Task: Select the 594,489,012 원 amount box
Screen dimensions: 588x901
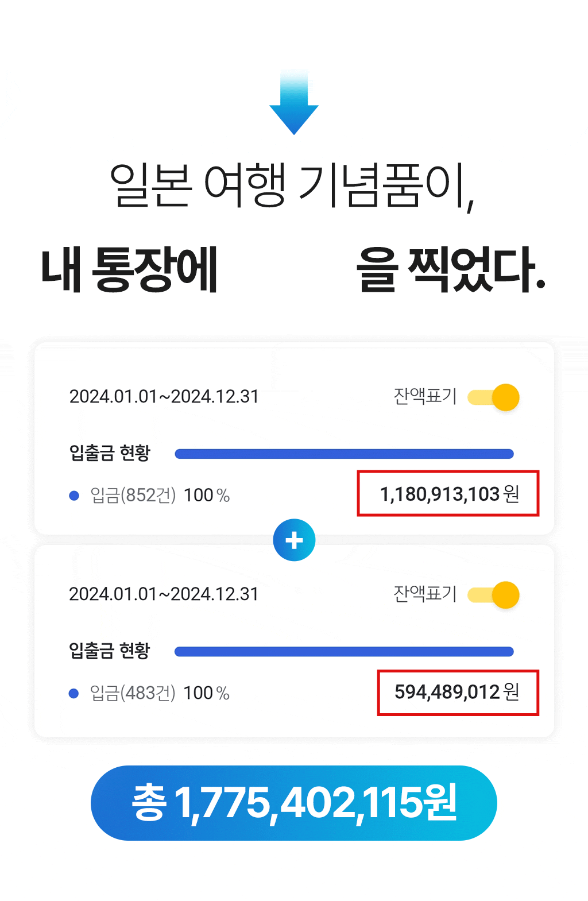Action: tap(458, 693)
